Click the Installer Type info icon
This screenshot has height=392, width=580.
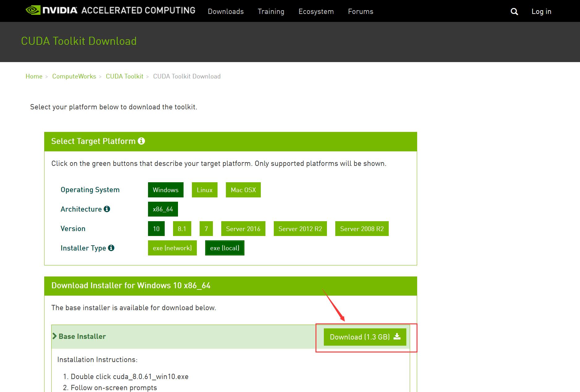coord(111,248)
